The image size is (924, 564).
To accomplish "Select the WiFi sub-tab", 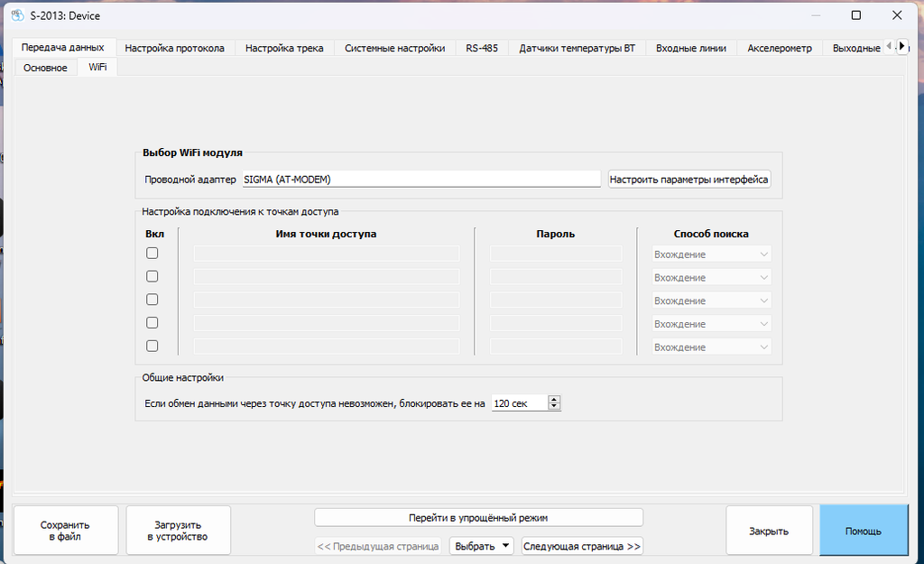I will pyautogui.click(x=97, y=67).
